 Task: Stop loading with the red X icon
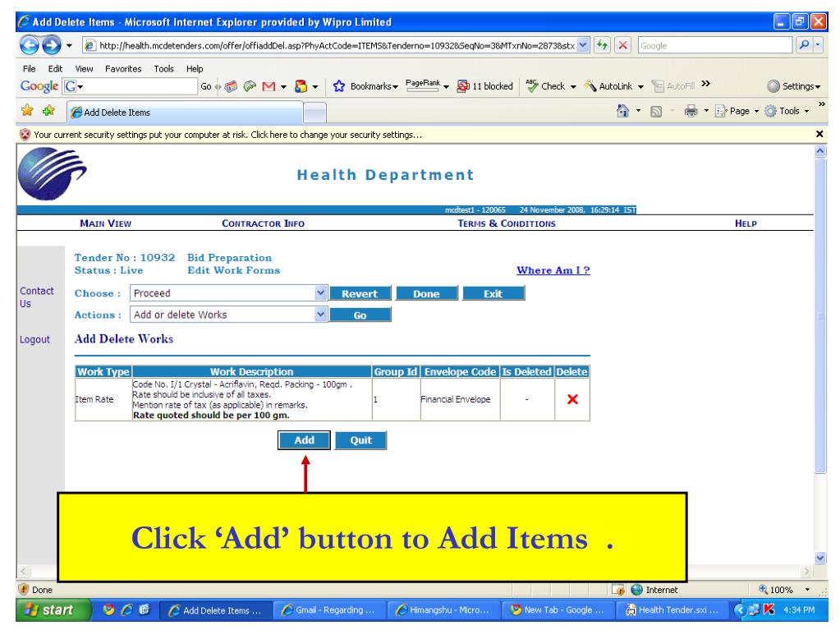(x=622, y=45)
